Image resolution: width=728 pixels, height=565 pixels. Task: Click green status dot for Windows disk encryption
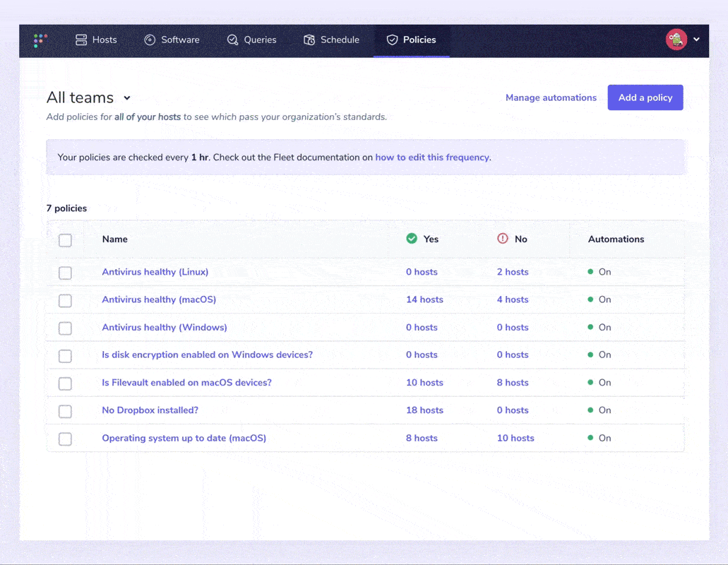coord(590,355)
